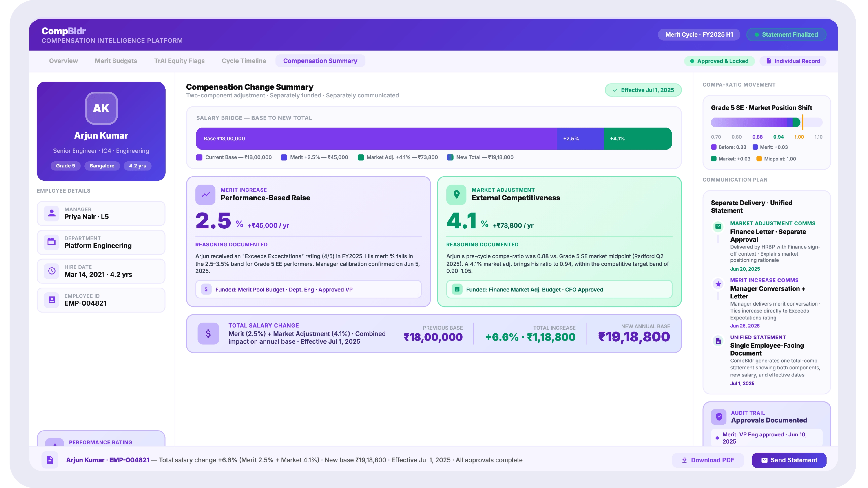The height and width of the screenshot is (488, 868).
Task: Click the ₹19,18,800 new annual base value
Action: 634,336
